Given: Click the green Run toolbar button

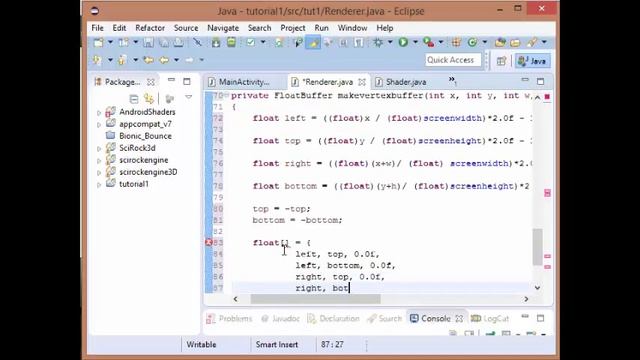Looking at the screenshot, I should click(x=403, y=42).
